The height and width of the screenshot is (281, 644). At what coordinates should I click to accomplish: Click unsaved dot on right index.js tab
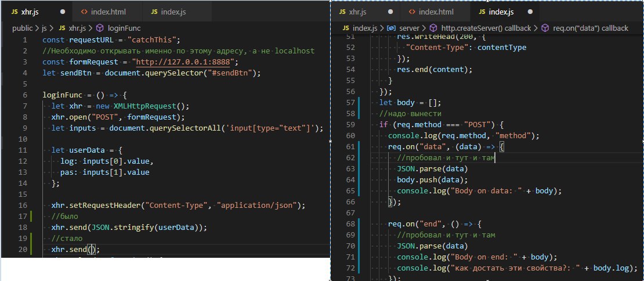(530, 12)
